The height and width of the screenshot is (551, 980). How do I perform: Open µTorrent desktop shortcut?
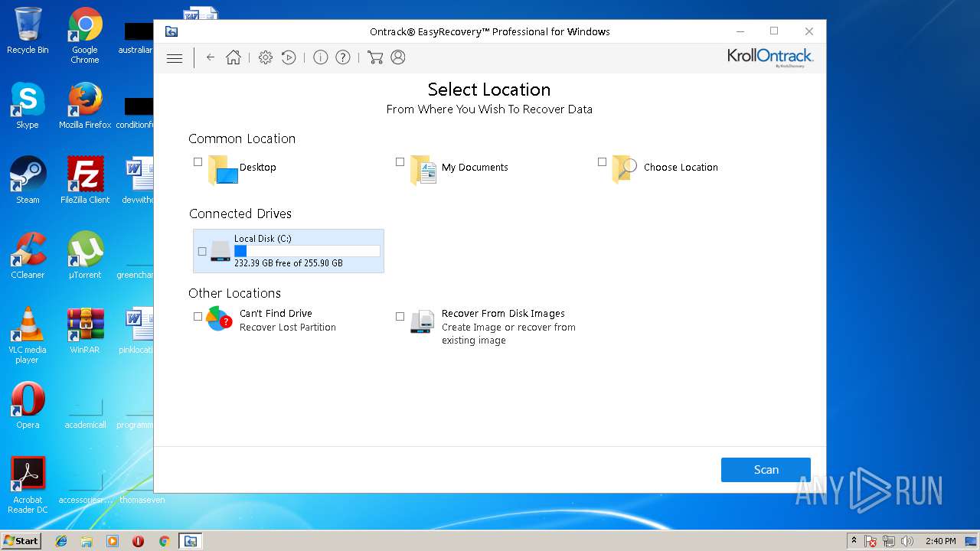pos(85,255)
